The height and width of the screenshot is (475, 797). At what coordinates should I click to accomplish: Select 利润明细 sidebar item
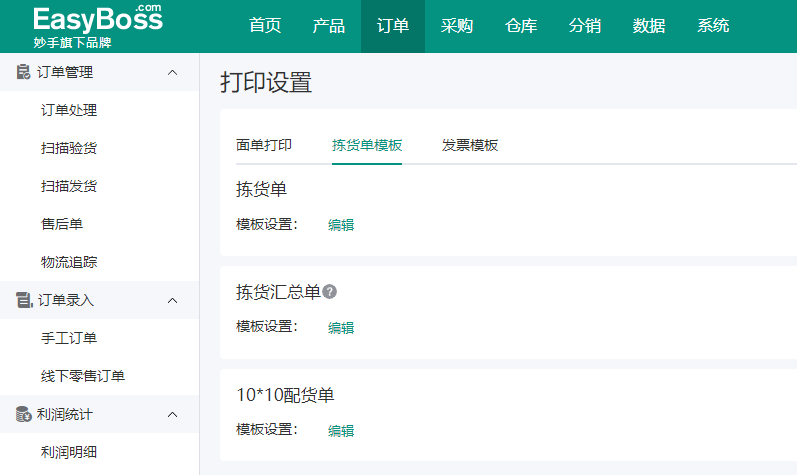[69, 452]
